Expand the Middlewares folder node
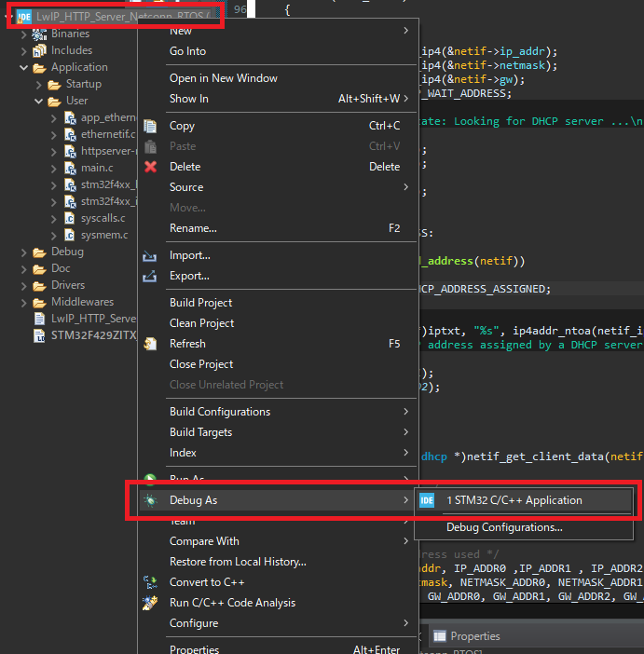644x654 pixels. [24, 303]
